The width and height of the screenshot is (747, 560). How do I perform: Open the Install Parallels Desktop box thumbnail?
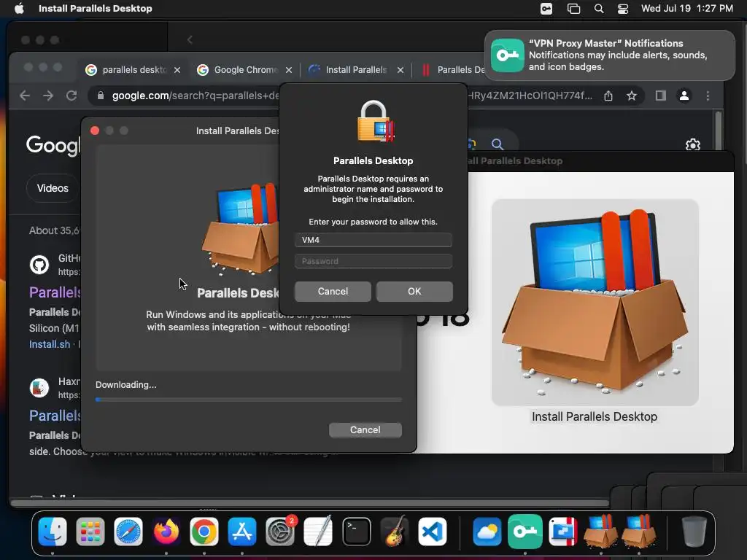(595, 303)
